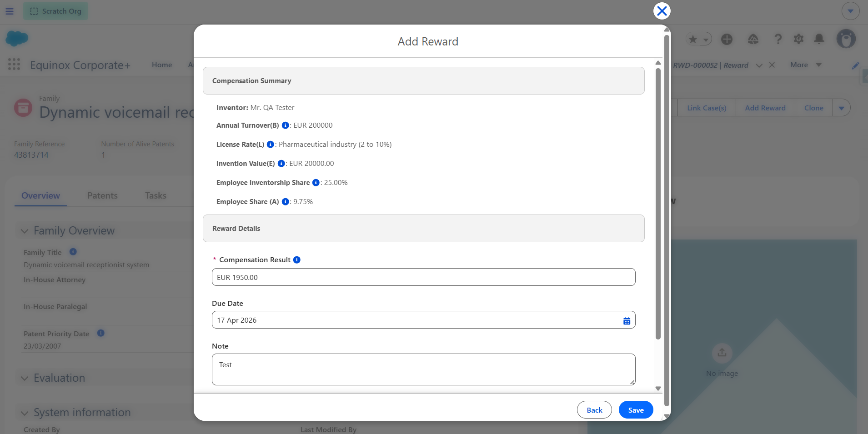Close the Add Reward dialog with X
868x434 pixels.
click(662, 11)
